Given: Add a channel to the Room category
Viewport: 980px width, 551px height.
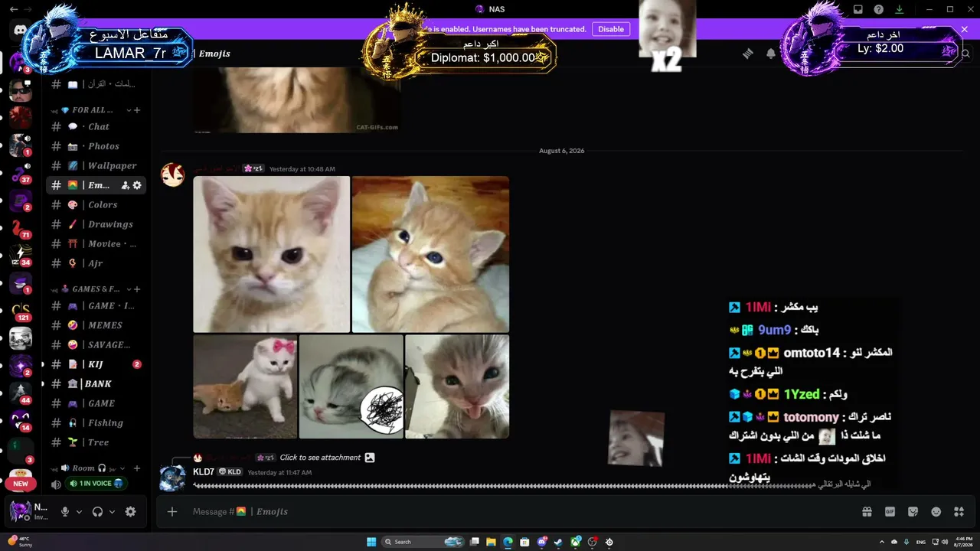Looking at the screenshot, I should 137,468.
